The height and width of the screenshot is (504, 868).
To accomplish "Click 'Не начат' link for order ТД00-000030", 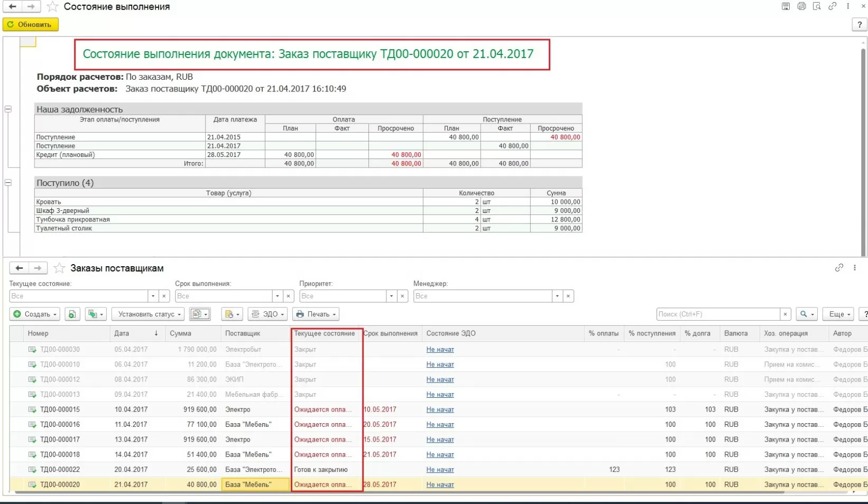I will click(440, 349).
